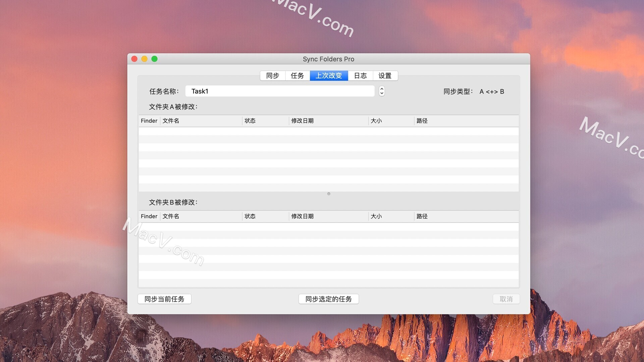Screen dimensions: 644x362
Task: Sort folder B list by 路径
Action: click(422, 216)
